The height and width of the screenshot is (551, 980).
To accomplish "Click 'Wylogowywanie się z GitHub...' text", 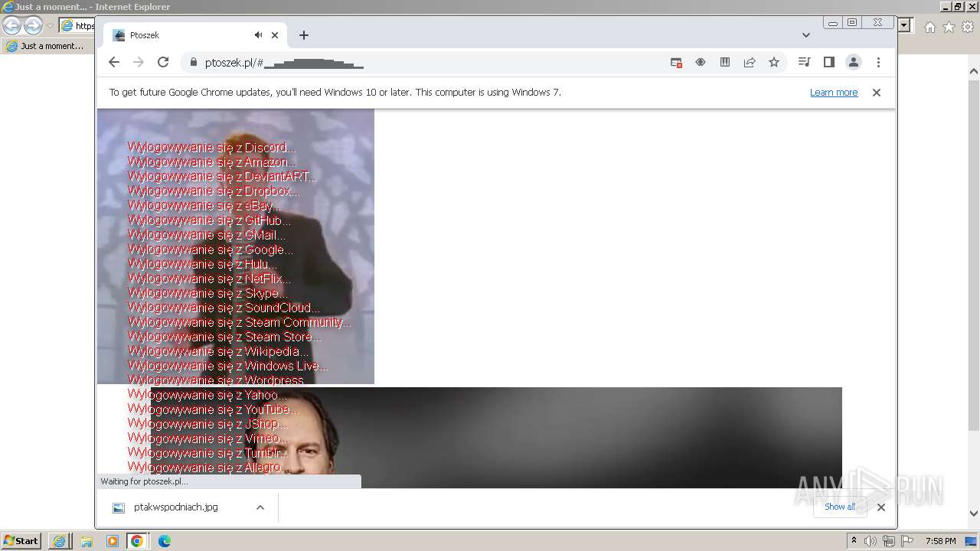I will (209, 220).
